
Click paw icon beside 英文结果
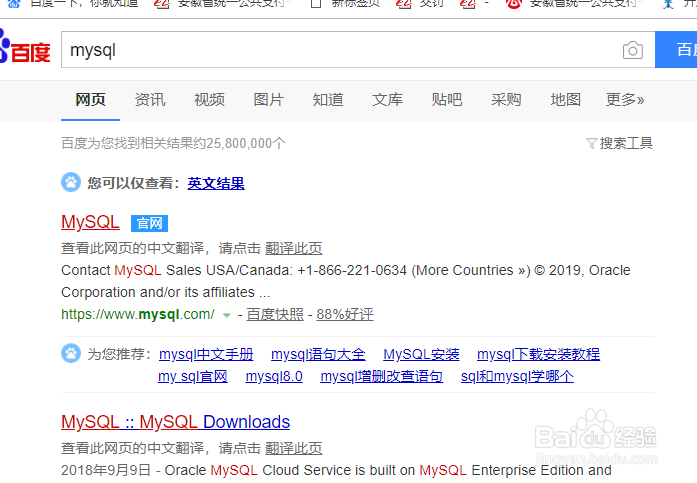click(x=71, y=182)
